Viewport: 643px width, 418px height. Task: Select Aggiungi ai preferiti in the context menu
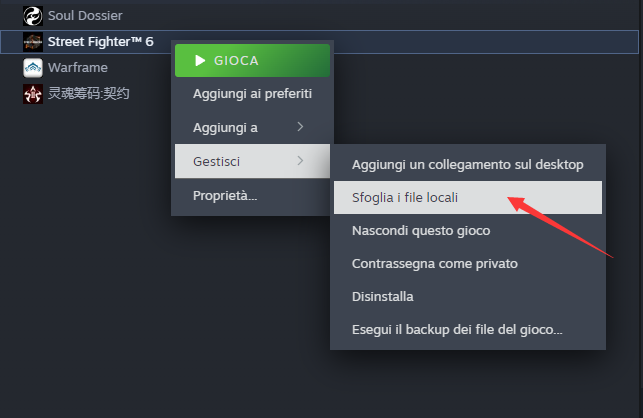pyautogui.click(x=252, y=94)
